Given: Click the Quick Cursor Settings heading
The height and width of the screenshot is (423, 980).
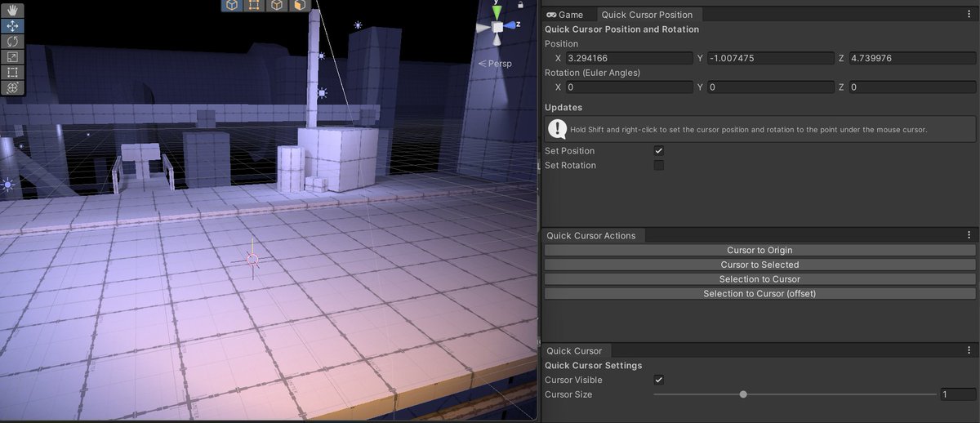Looking at the screenshot, I should tap(594, 366).
